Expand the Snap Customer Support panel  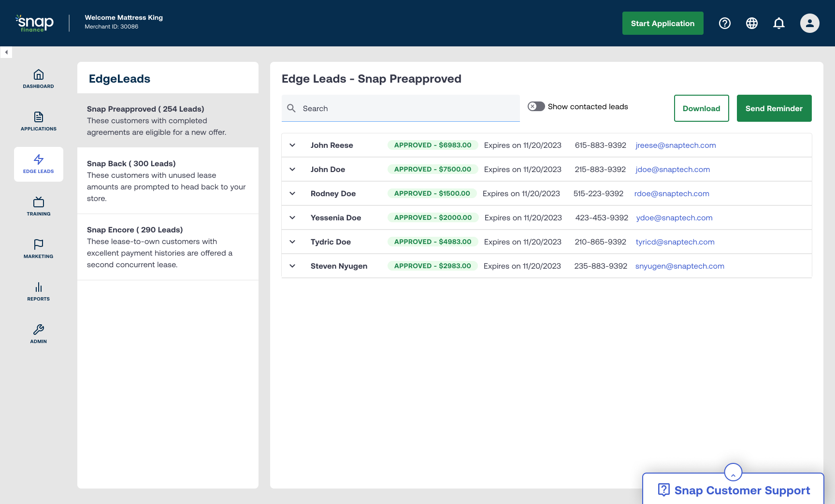click(733, 473)
